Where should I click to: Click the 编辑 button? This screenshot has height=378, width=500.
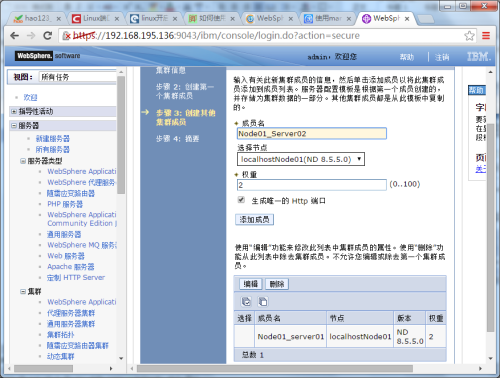click(251, 284)
